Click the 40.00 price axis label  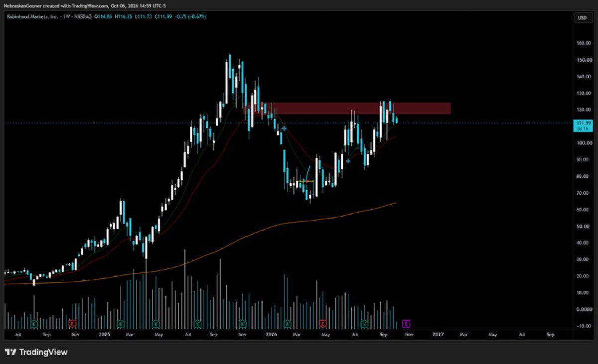coord(583,243)
